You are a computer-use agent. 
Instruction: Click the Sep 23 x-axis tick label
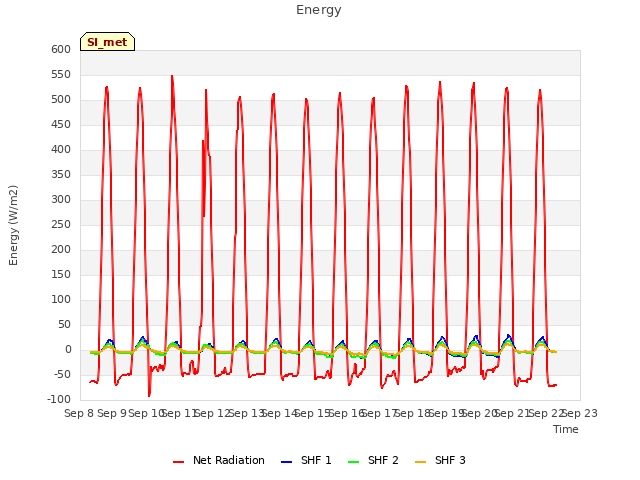click(580, 414)
